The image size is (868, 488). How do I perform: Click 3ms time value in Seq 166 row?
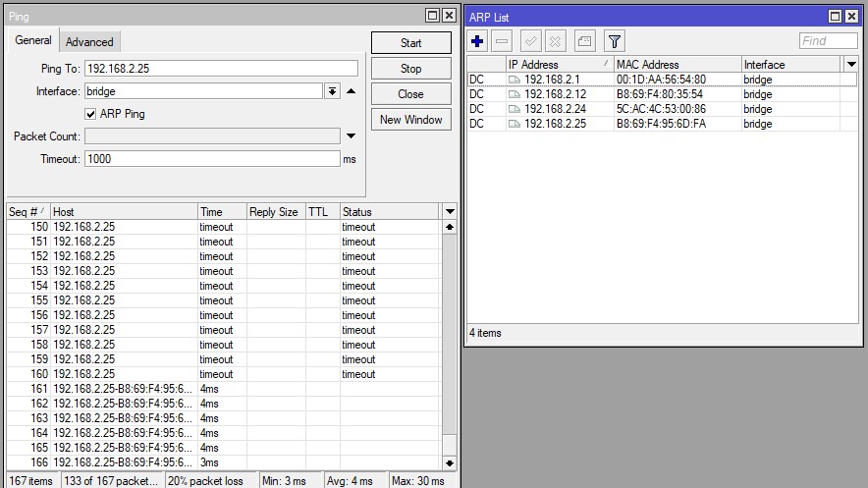click(209, 462)
